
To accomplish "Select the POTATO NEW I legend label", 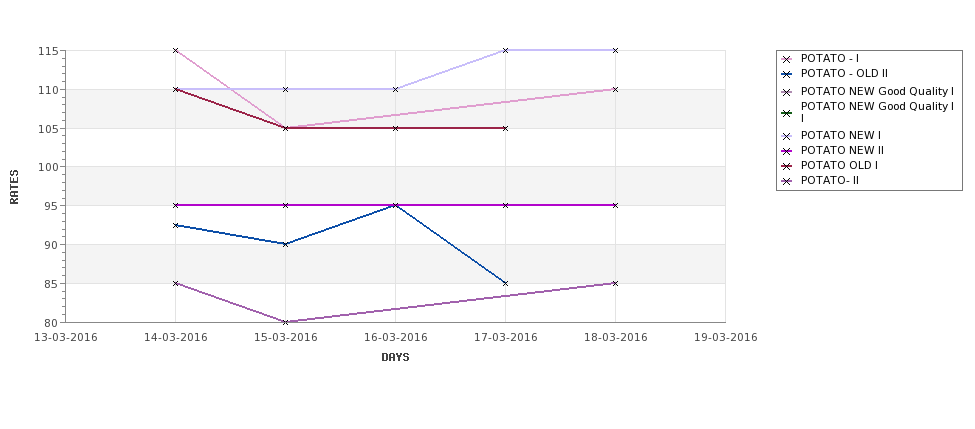I will pos(841,136).
